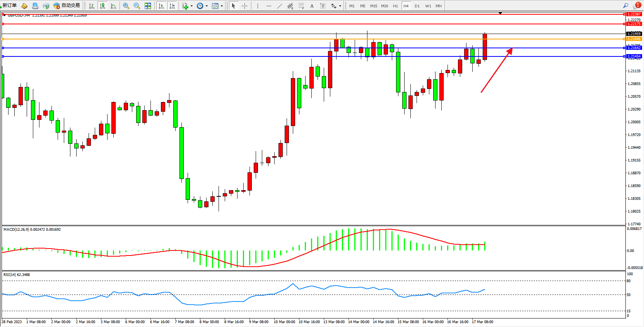644x327 pixels.
Task: Click the zoom in magnifier icon
Action: click(126, 6)
